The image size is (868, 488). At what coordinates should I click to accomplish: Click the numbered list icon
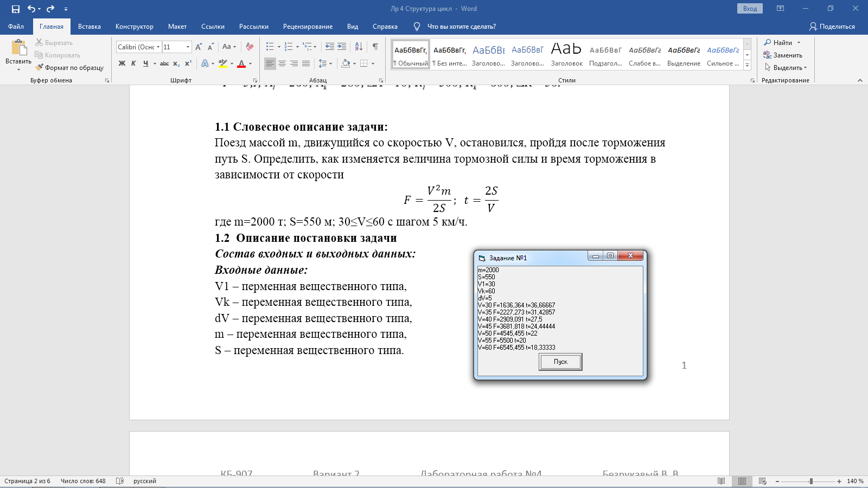[x=289, y=47]
